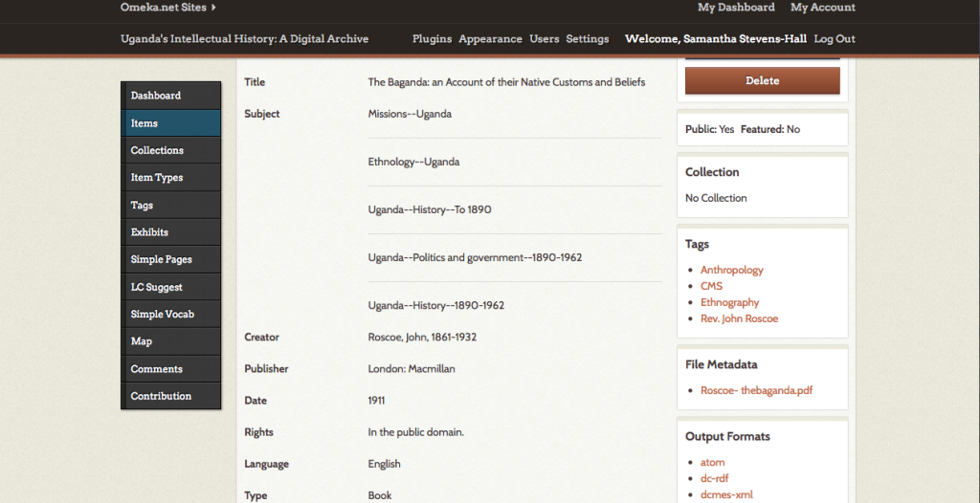
Task: Log Out of the site
Action: (834, 39)
